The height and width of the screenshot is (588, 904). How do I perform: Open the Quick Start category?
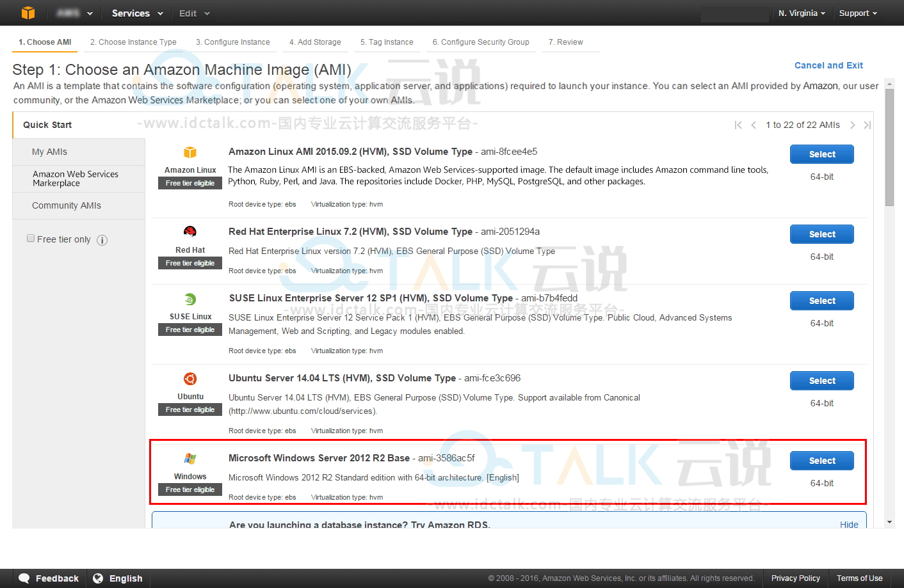79,125
